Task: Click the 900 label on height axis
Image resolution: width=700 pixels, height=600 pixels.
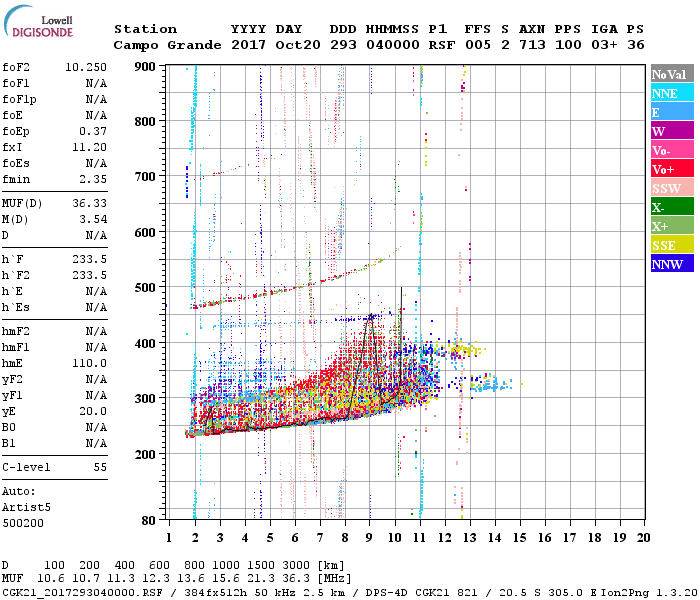Action: pos(145,67)
